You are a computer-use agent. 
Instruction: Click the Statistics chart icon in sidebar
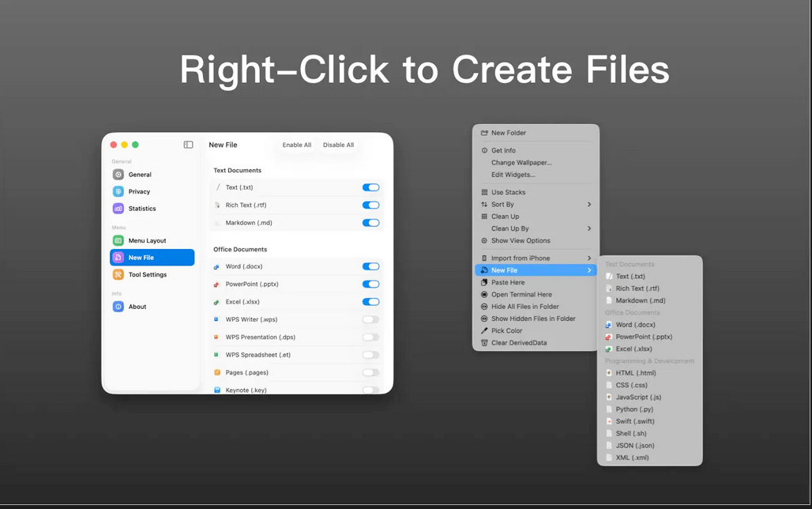click(x=118, y=209)
